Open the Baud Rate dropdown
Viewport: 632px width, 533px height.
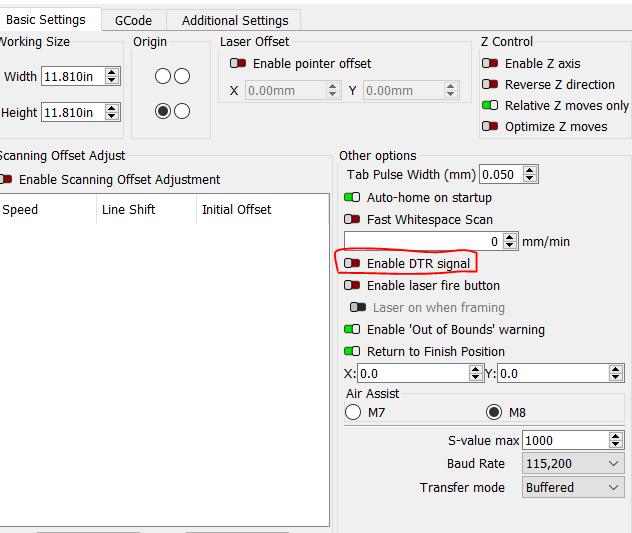573,464
